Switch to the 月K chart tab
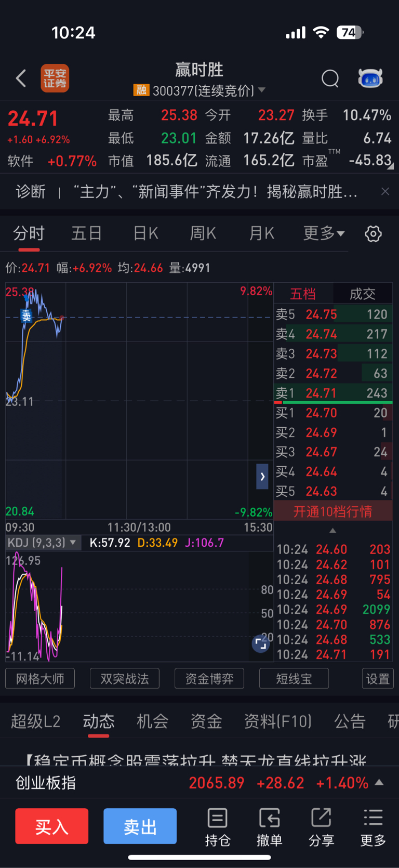399x868 pixels. [262, 233]
